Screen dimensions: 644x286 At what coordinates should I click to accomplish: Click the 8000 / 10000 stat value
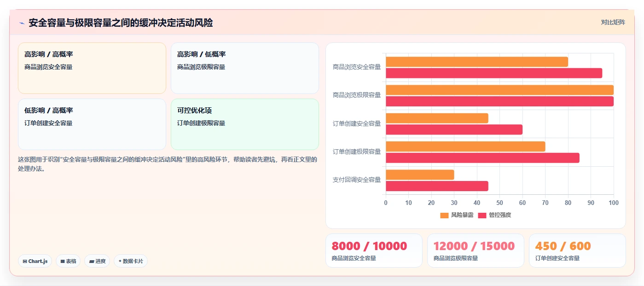pos(369,246)
